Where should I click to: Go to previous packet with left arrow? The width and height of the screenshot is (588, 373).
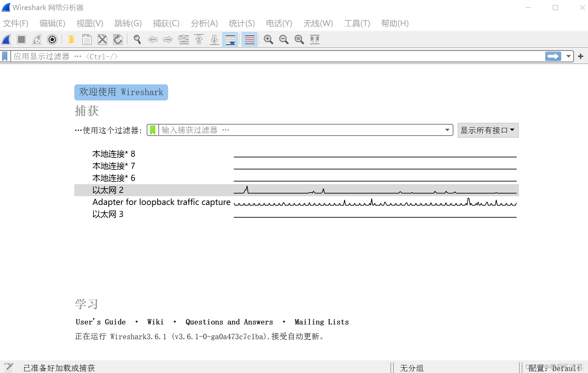point(153,40)
